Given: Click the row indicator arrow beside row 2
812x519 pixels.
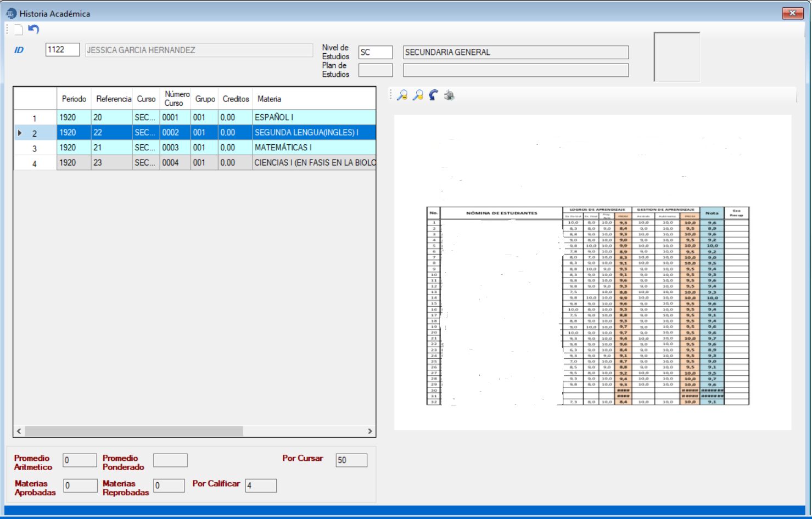Looking at the screenshot, I should (x=20, y=133).
